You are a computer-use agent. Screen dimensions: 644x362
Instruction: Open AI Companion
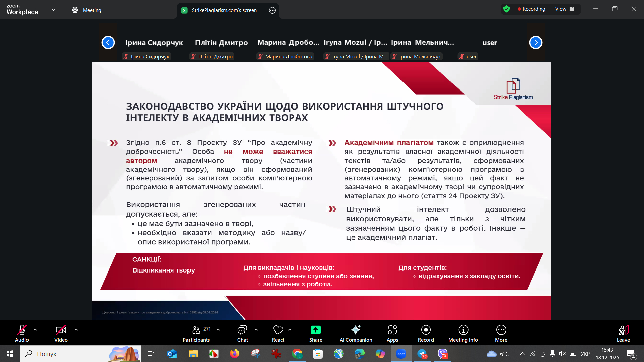tap(356, 330)
